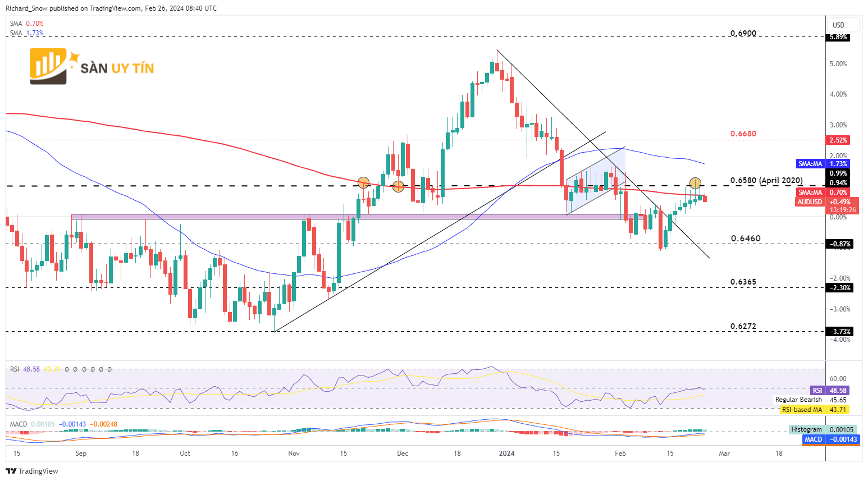Click the 0.6460 support level label
Viewport: 868px width, 481px height.
pyautogui.click(x=746, y=239)
